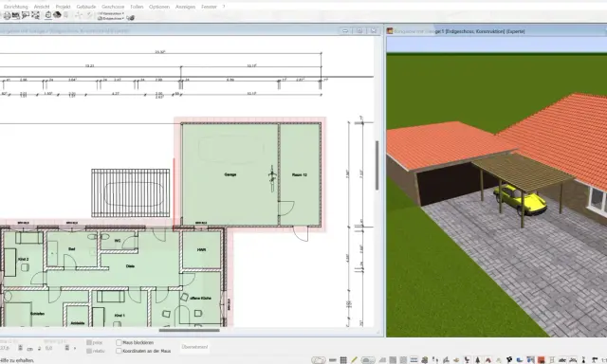Open the Erdgeschoss floor dropdown
The width and height of the screenshot is (607, 364).
click(111, 18)
